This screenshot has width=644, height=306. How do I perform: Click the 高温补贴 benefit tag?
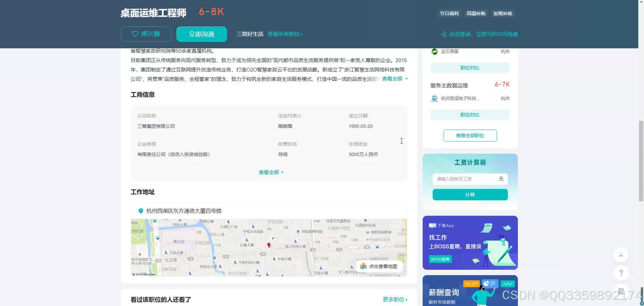(x=476, y=13)
